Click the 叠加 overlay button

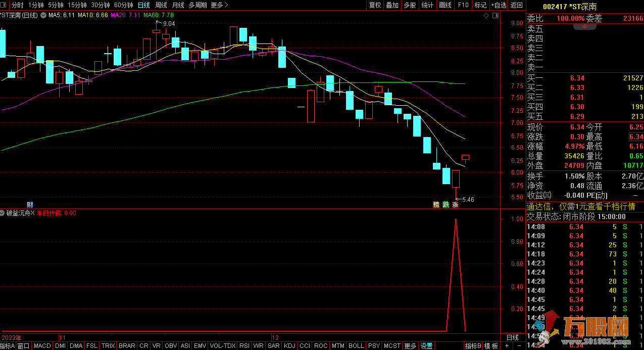pyautogui.click(x=392, y=5)
